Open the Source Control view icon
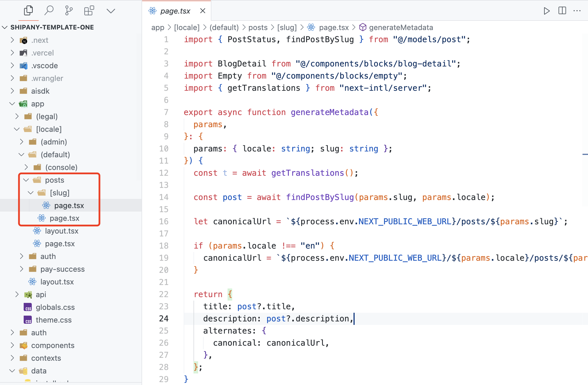 click(69, 11)
